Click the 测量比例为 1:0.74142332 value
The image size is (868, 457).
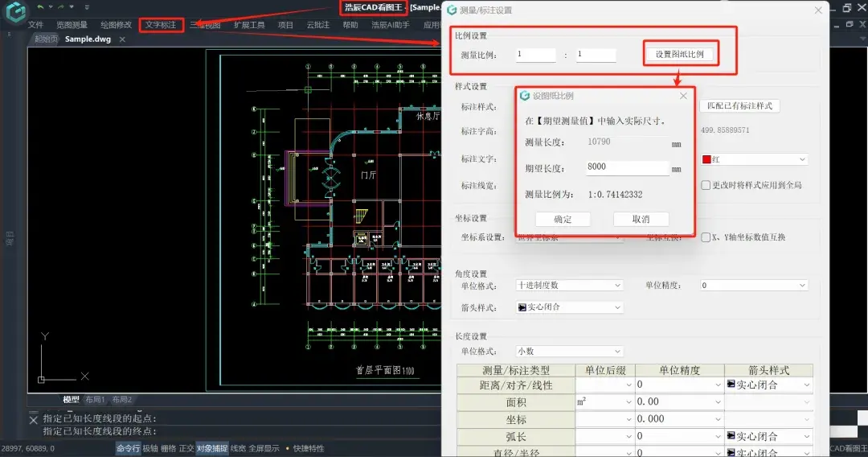(615, 195)
